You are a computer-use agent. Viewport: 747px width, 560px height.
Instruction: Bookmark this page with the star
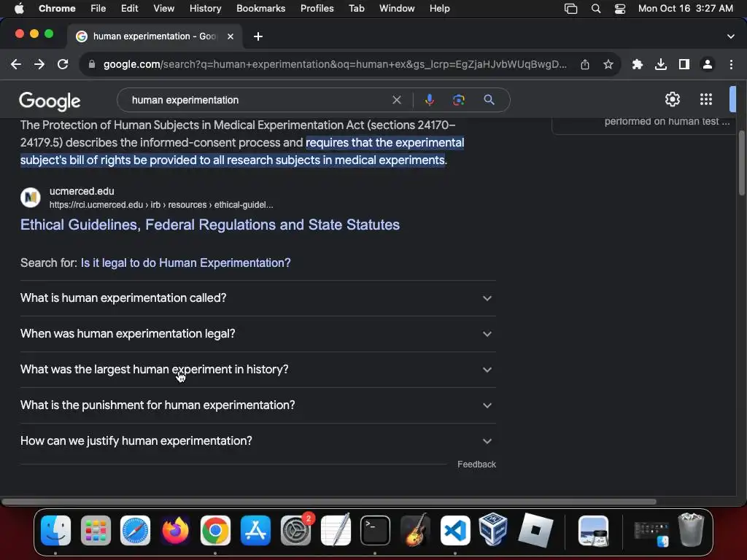(608, 64)
